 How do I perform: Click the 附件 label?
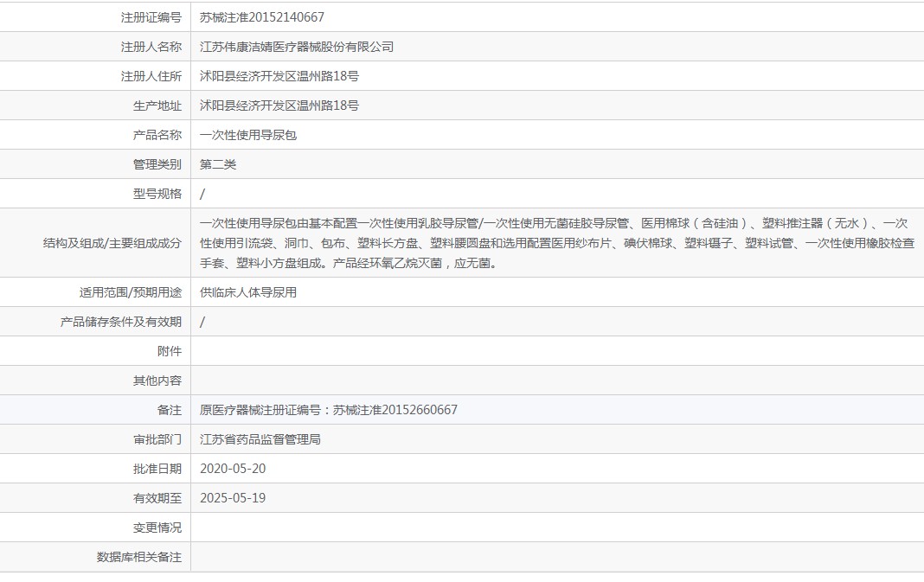(x=169, y=351)
